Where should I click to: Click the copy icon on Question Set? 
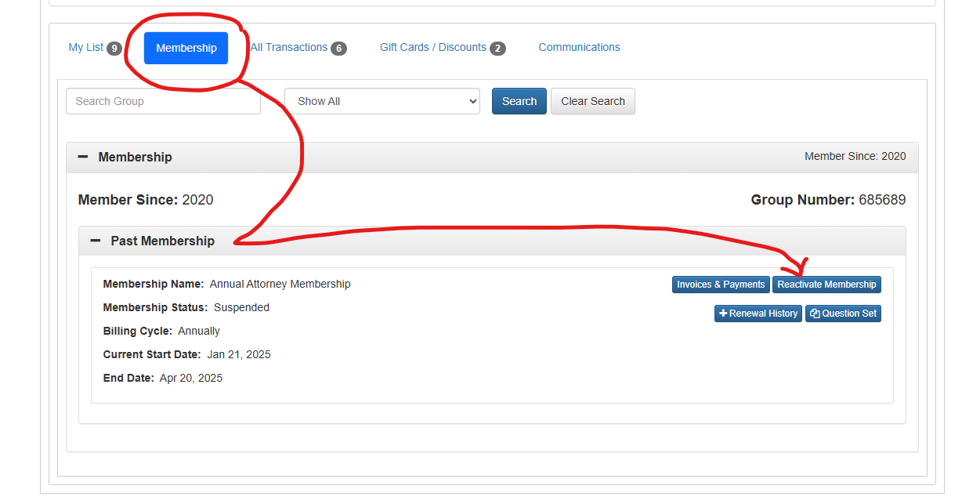tap(815, 314)
